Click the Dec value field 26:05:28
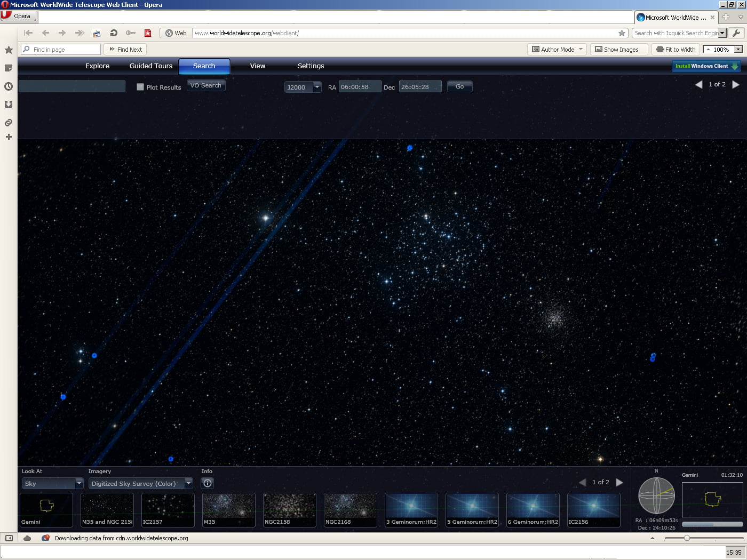The width and height of the screenshot is (747, 560). 420,87
